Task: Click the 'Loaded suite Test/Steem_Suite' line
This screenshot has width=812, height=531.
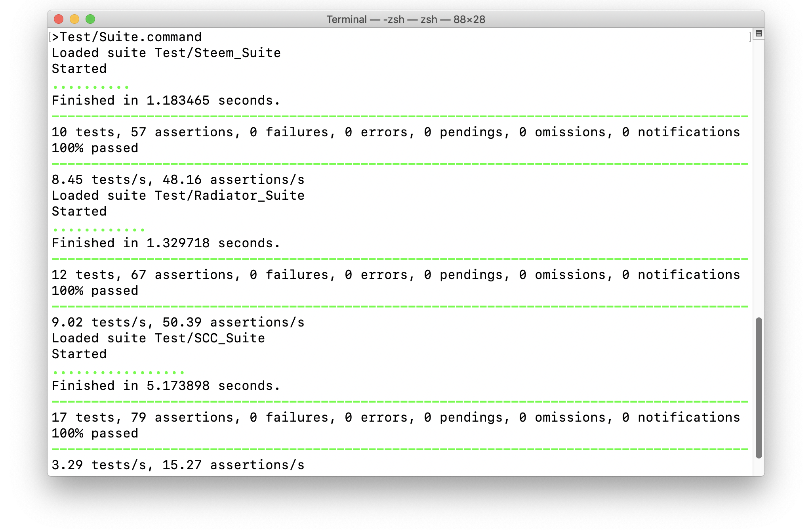Action: [x=166, y=53]
